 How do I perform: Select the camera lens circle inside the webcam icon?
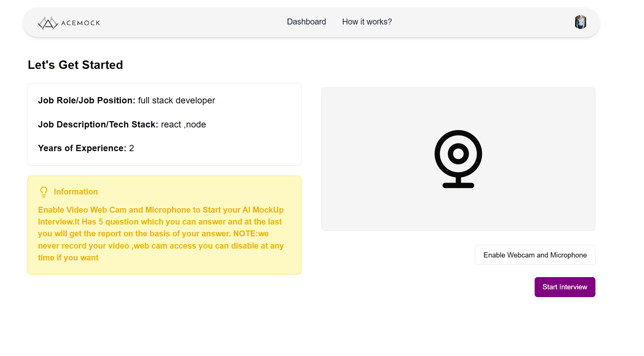point(458,153)
